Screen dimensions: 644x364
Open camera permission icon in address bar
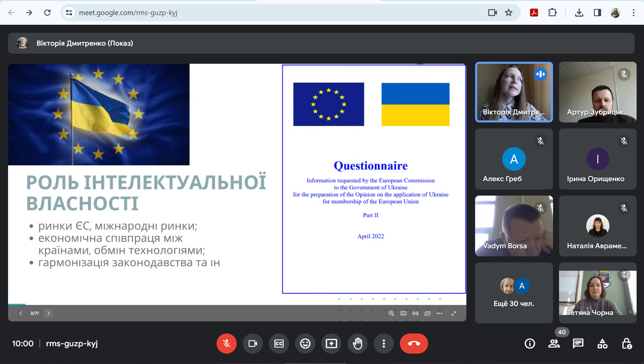click(x=492, y=13)
